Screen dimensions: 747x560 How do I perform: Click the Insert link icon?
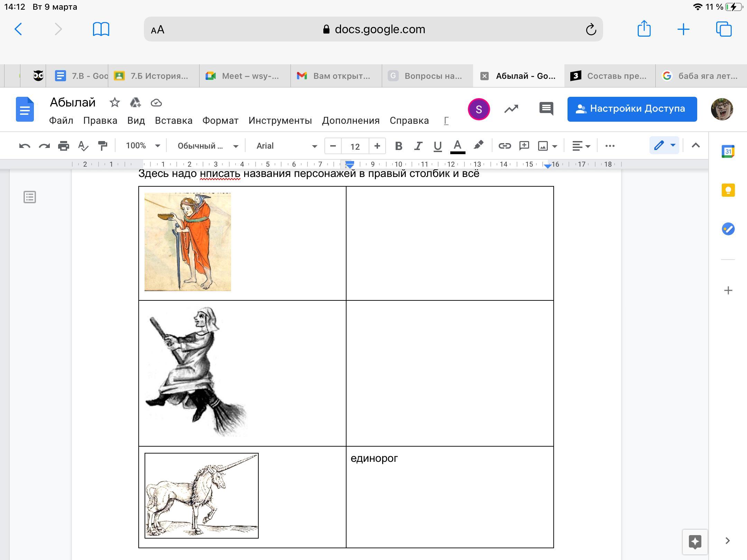(505, 146)
